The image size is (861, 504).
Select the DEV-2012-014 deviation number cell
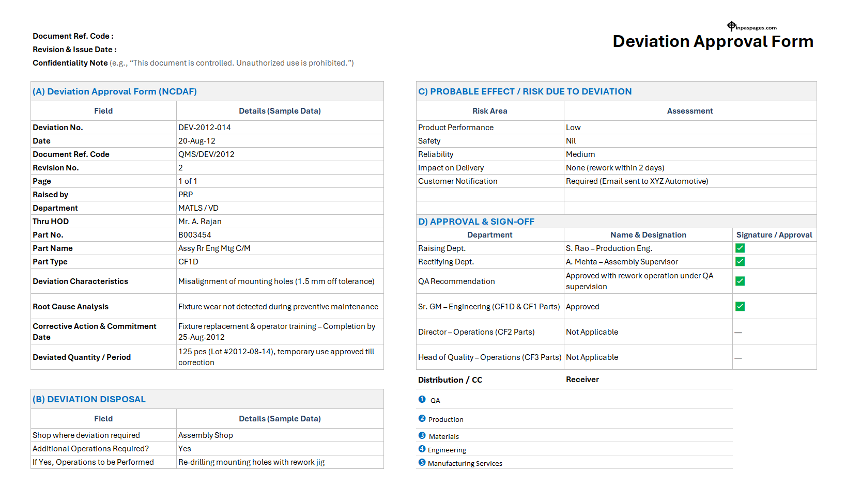[204, 127]
